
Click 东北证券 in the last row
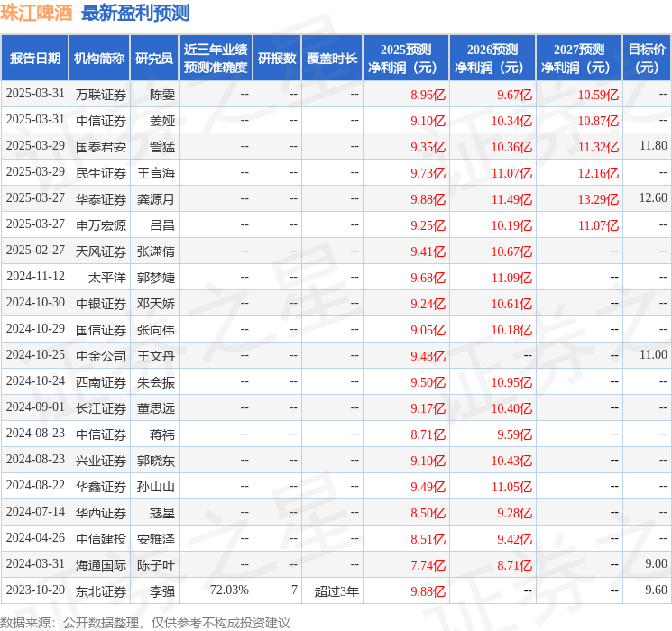click(101, 591)
